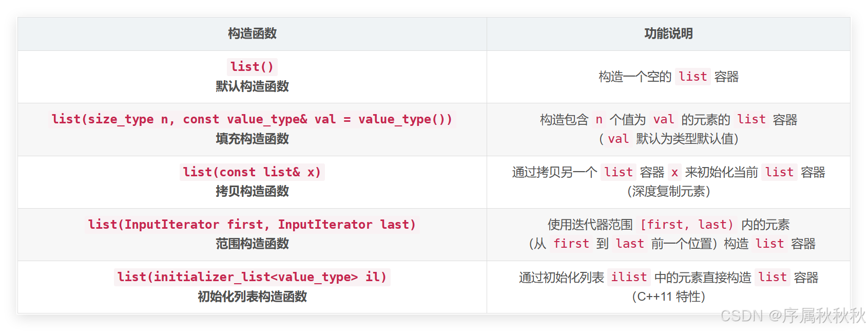Click the initializer_list constructor code
Viewport: 868px width, 331px height.
252,277
